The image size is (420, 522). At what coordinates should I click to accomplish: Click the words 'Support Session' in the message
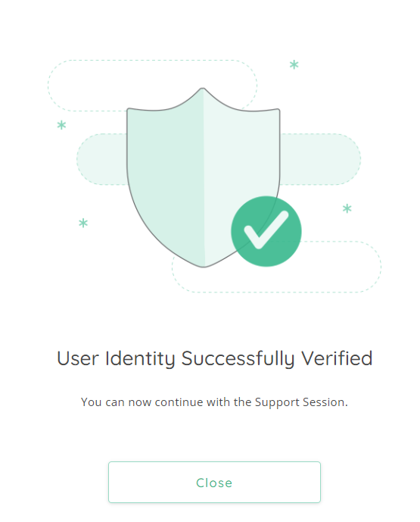[300, 402]
